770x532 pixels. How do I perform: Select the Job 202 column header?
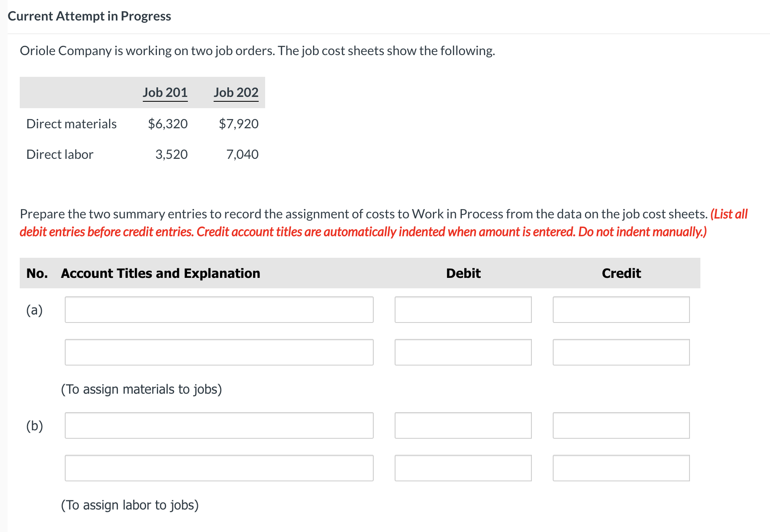[x=236, y=92]
